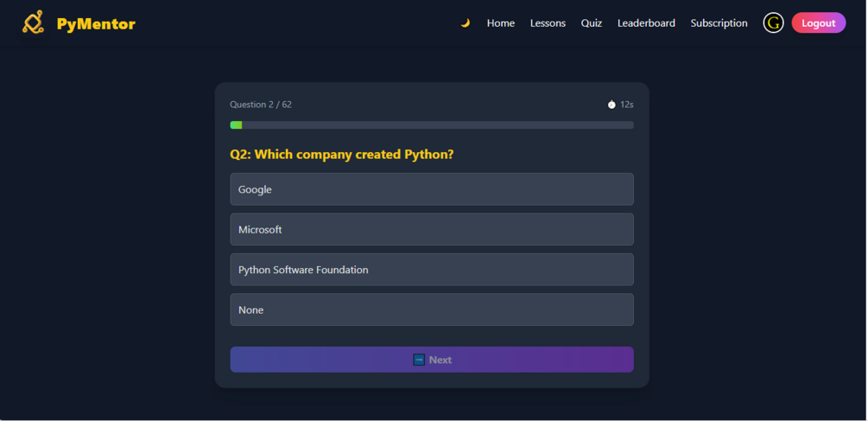This screenshot has height=421, width=868.
Task: Open the Lessons page
Action: (548, 23)
